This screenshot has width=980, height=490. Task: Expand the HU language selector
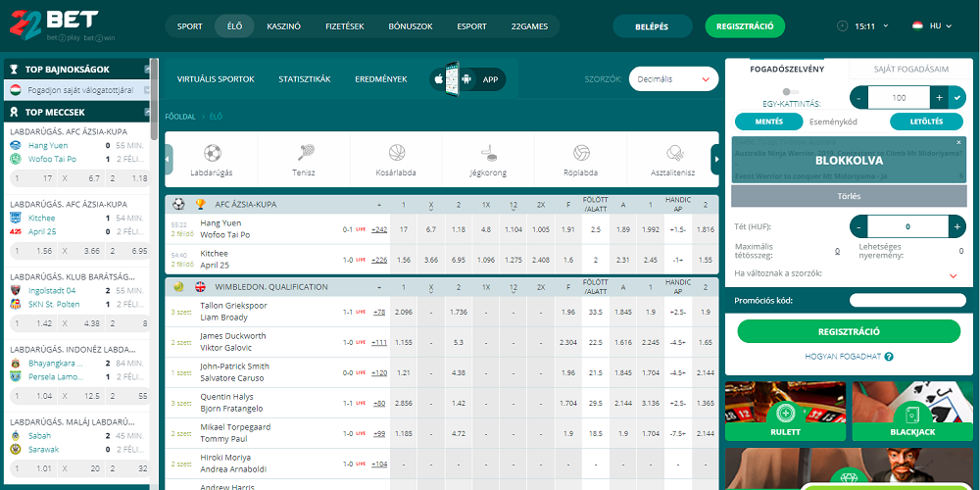click(926, 25)
